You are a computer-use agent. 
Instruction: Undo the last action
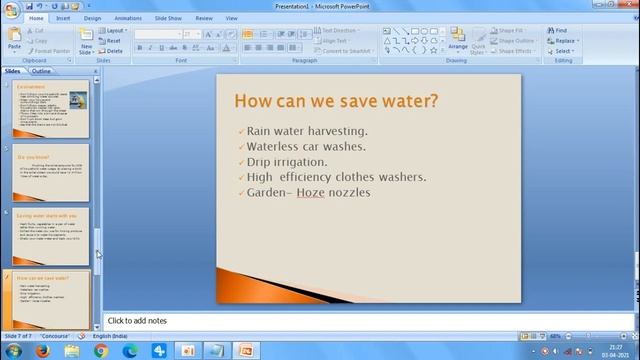(x=40, y=7)
